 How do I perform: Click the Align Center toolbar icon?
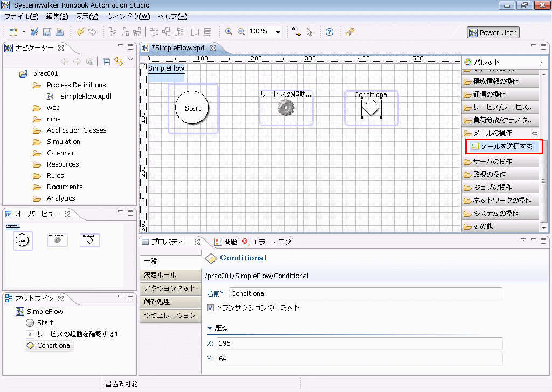tap(125, 32)
